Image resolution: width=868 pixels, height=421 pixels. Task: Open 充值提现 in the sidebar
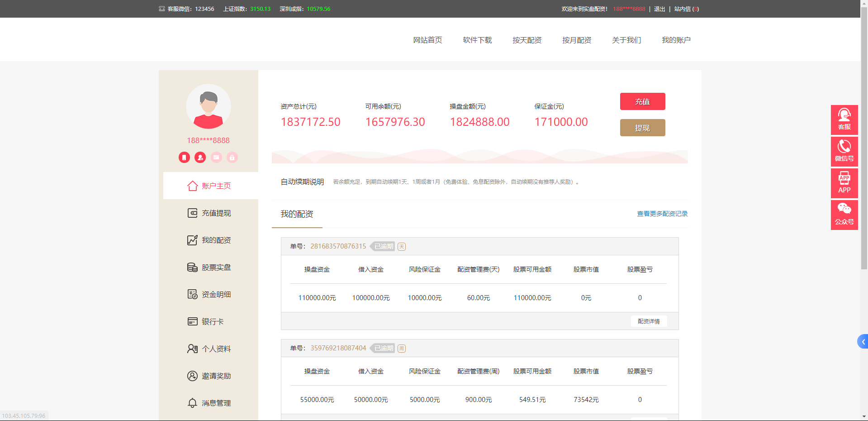pyautogui.click(x=210, y=213)
